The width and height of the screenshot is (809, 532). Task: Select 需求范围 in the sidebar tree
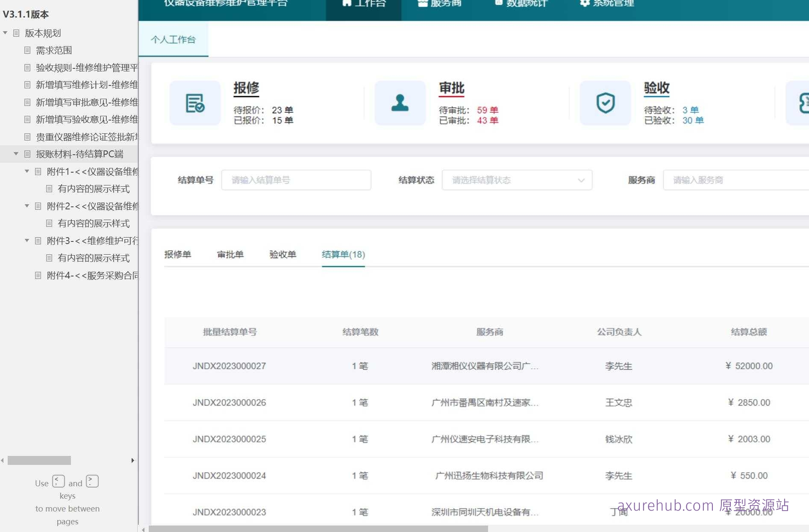pyautogui.click(x=56, y=50)
